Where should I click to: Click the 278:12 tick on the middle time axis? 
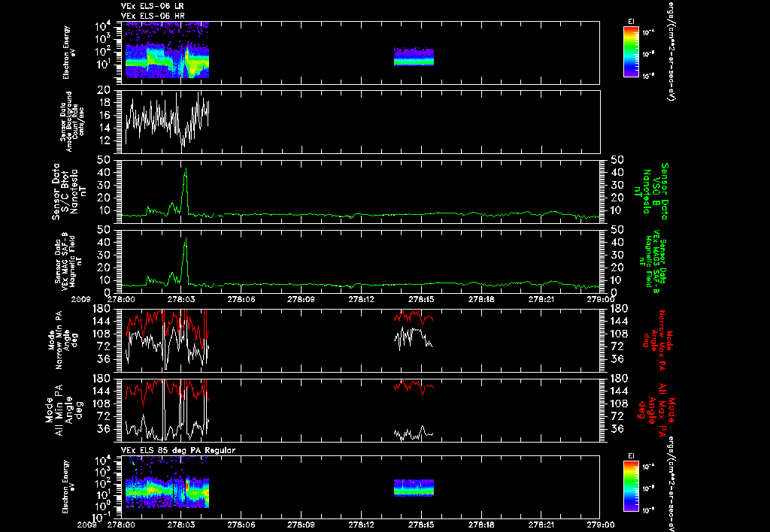coord(361,299)
